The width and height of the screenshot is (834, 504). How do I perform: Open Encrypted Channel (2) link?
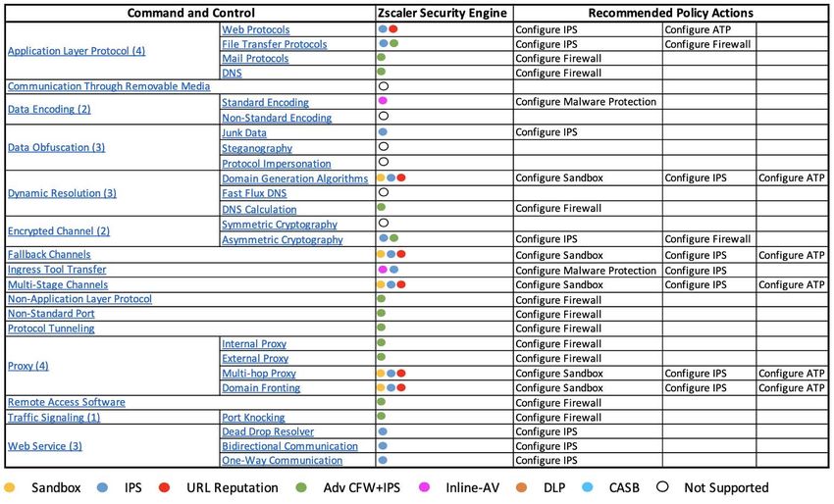coord(59,231)
